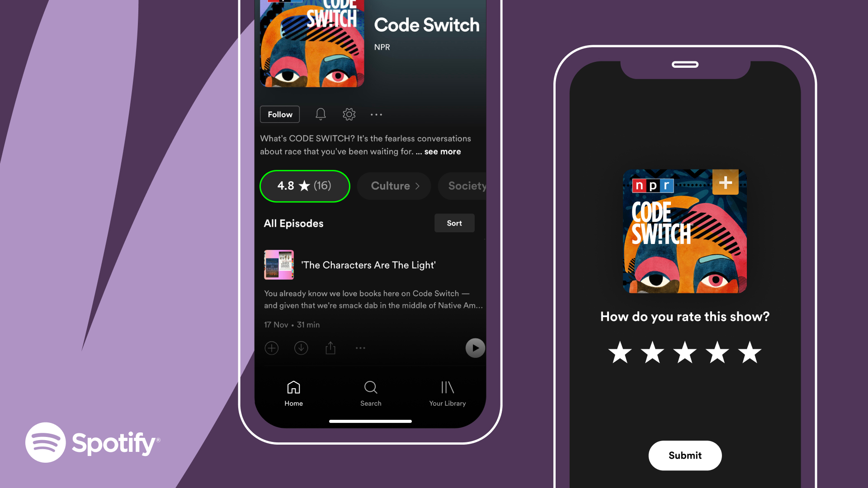Screen dimensions: 868x488
Task: Click the share episode icon
Action: (x=330, y=347)
